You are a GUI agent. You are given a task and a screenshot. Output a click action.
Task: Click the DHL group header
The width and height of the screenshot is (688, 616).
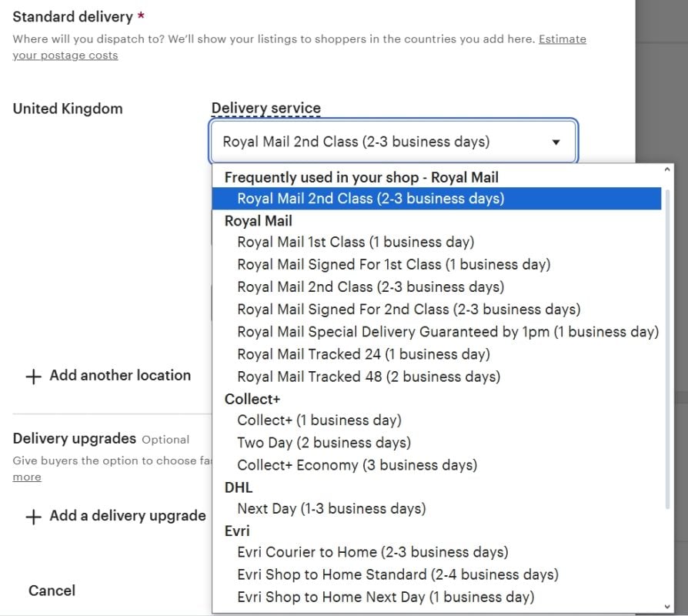click(x=239, y=487)
